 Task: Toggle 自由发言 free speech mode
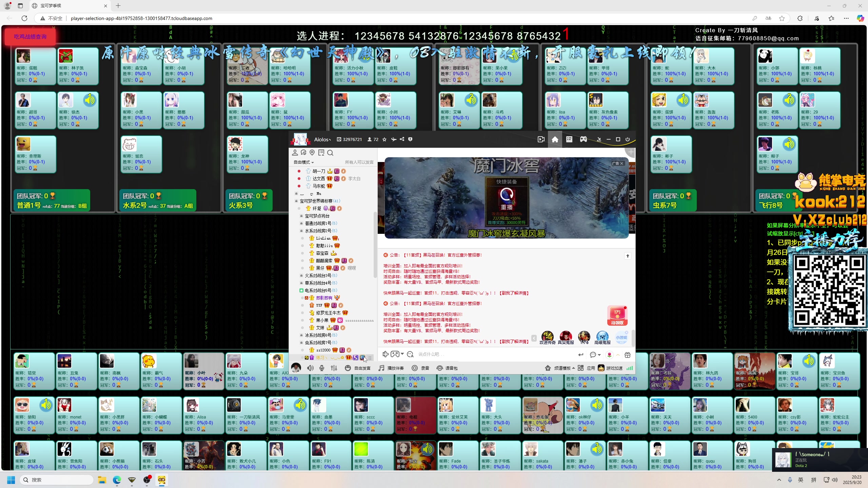(x=358, y=368)
